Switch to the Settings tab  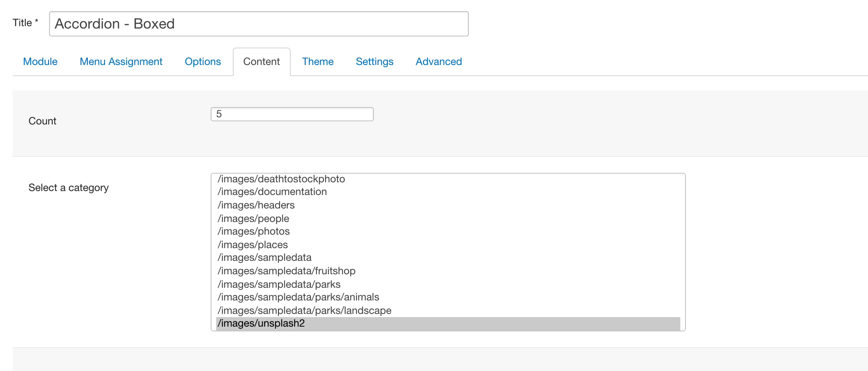pyautogui.click(x=375, y=61)
